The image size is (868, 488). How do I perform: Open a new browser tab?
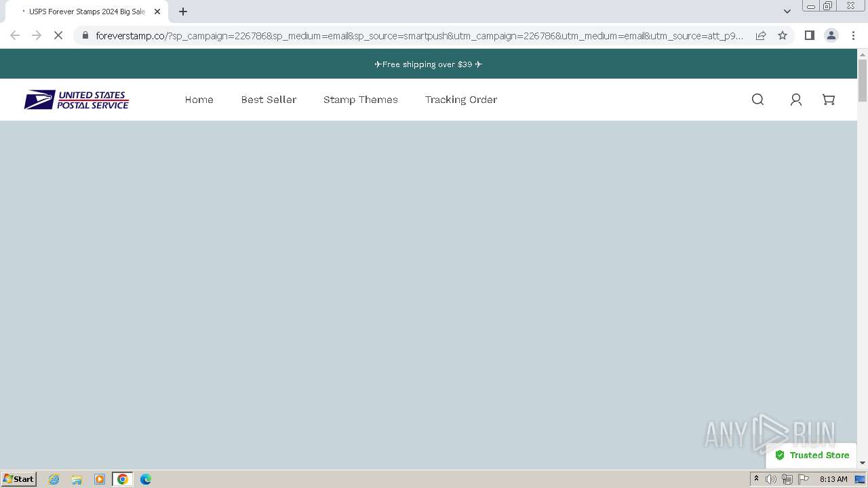(183, 12)
